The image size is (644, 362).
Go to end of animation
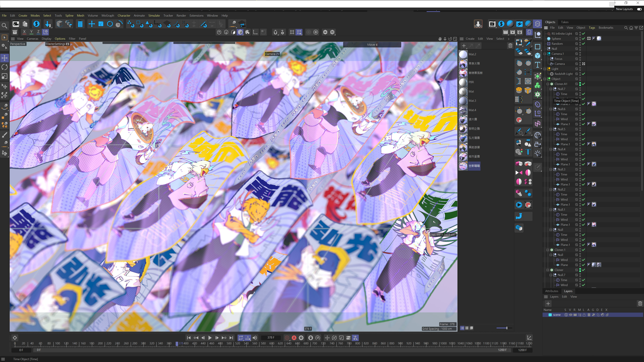pos(231,338)
